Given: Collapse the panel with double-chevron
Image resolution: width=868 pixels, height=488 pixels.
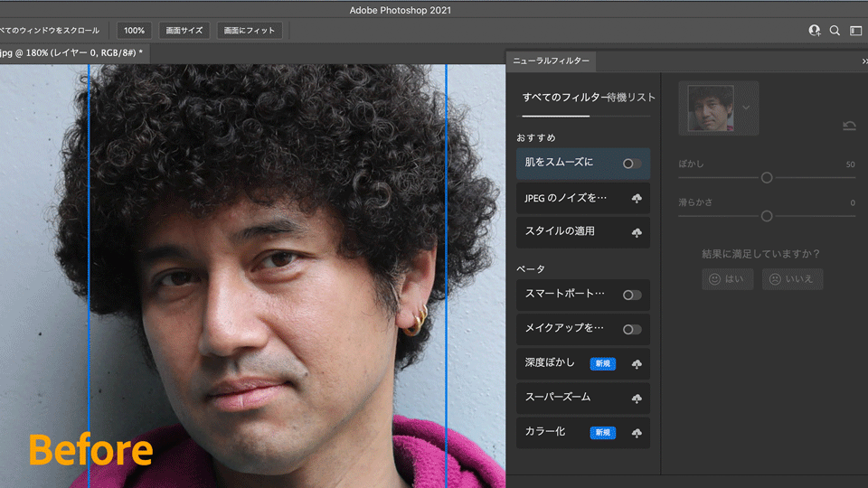Looking at the screenshot, I should [864, 61].
